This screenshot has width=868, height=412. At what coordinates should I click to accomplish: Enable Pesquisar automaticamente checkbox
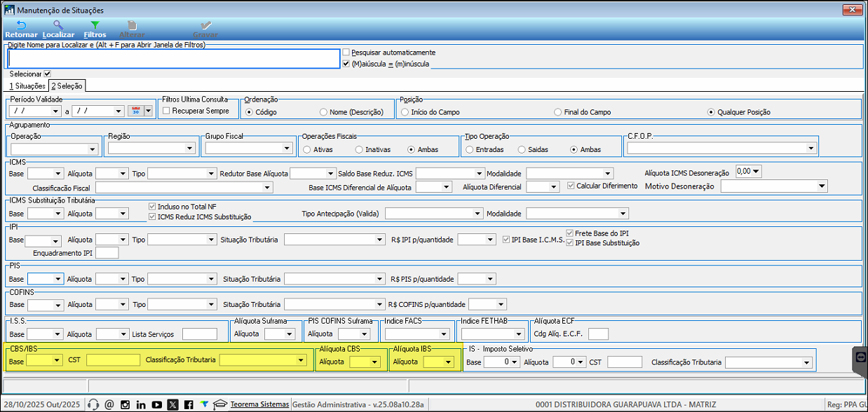coord(346,53)
